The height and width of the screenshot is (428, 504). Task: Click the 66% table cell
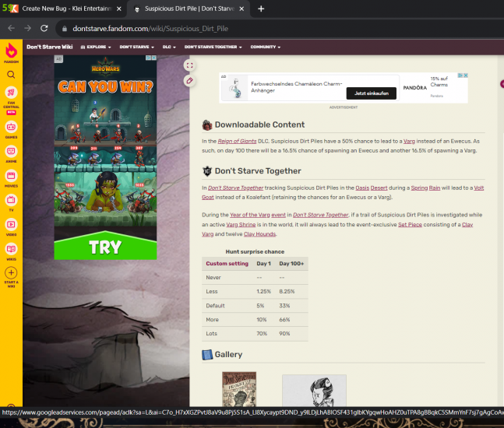(x=284, y=320)
